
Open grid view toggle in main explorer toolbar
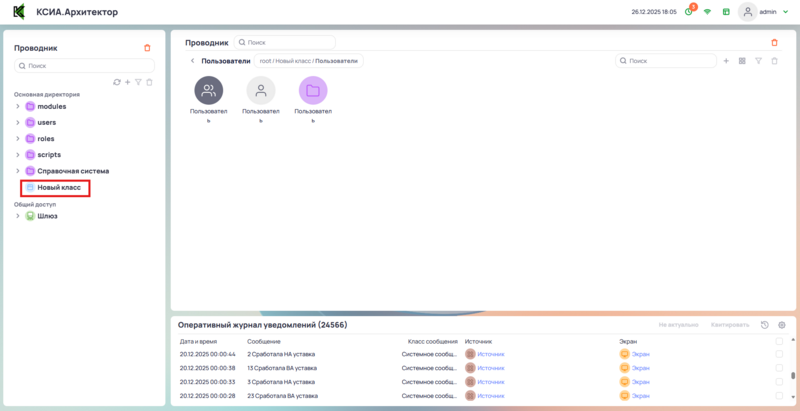[x=742, y=61]
